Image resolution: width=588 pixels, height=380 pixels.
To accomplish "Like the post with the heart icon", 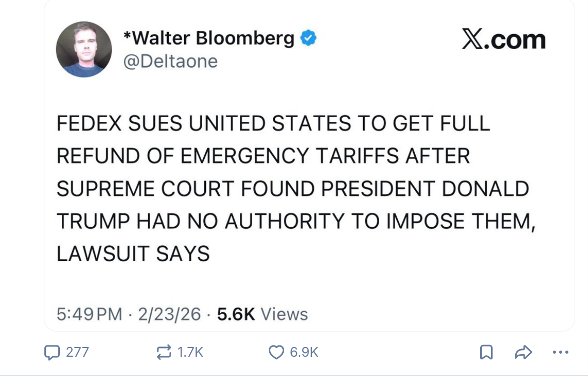I will 276,353.
